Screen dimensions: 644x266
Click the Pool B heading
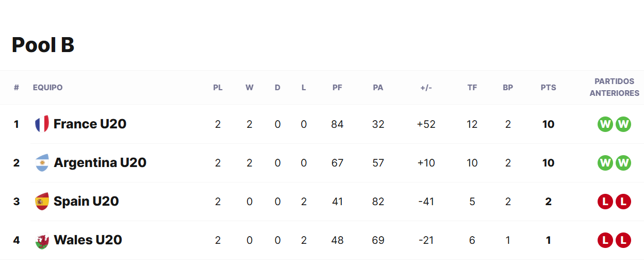[x=43, y=45]
